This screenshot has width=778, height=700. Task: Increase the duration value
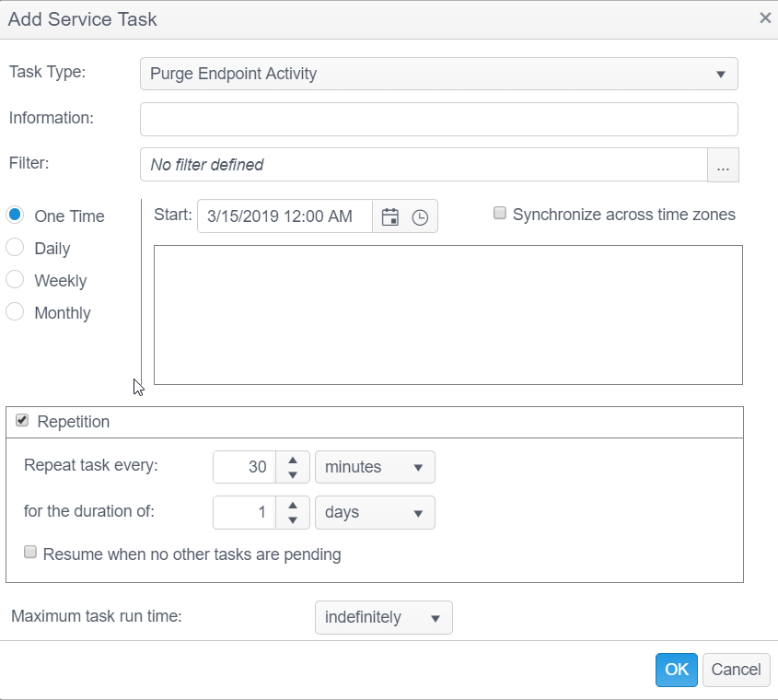[x=292, y=506]
